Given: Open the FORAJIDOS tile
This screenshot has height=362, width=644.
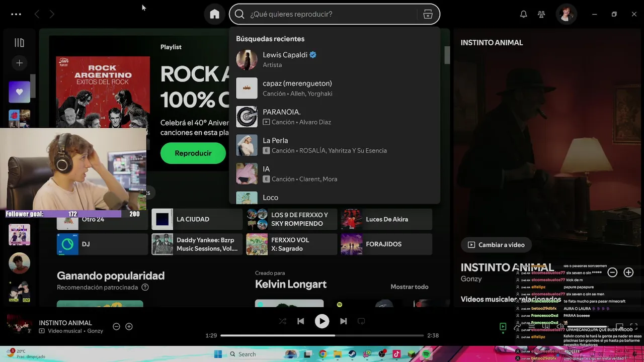Looking at the screenshot, I should point(386,244).
